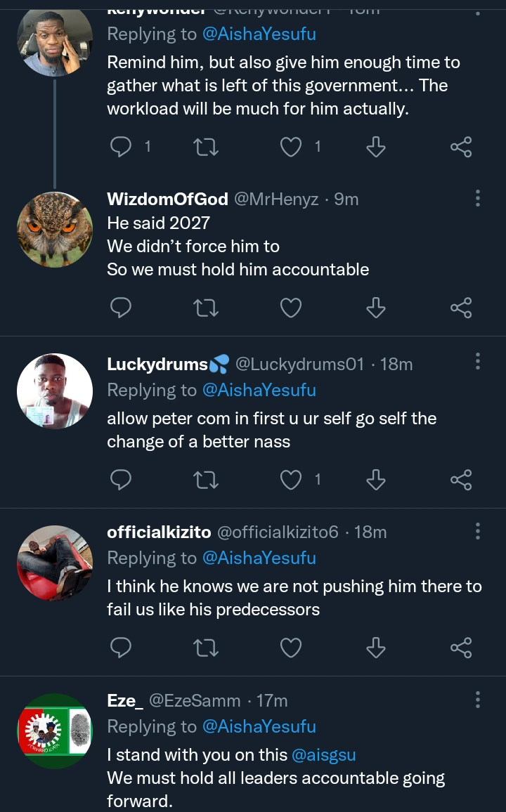Downvote Luckydrums' reply
The height and width of the screenshot is (812, 506).
376,480
